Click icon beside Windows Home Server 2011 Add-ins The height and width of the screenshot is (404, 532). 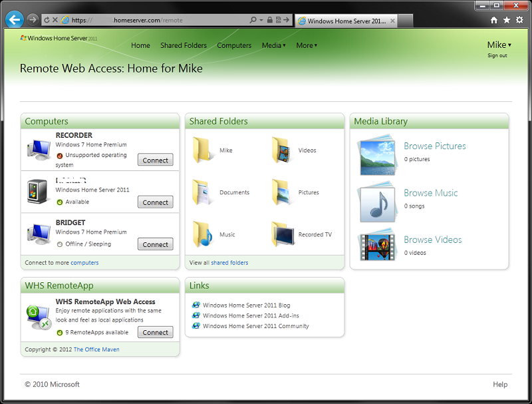(196, 315)
